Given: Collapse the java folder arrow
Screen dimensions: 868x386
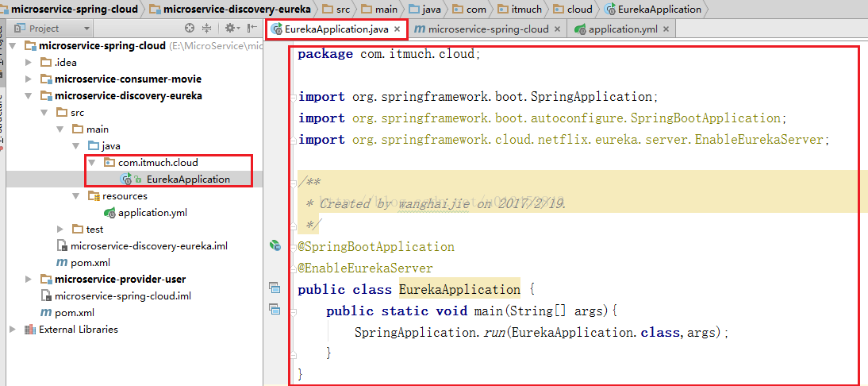Looking at the screenshot, I should click(76, 146).
